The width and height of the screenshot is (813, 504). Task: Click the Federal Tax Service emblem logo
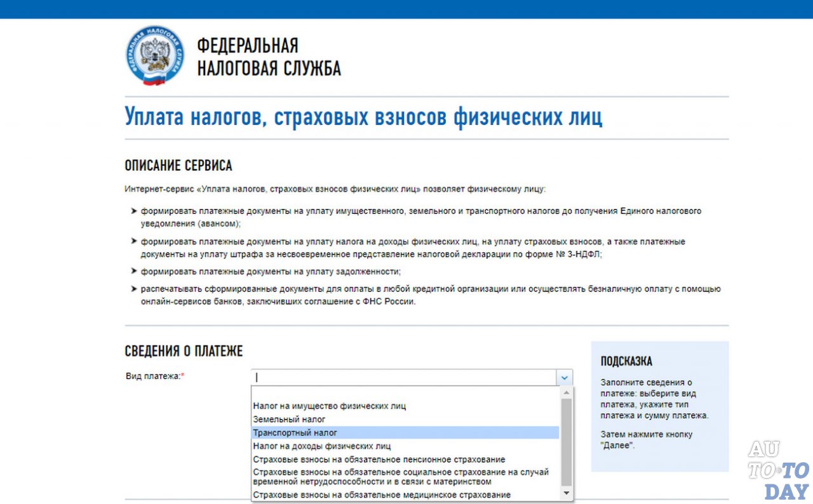[x=155, y=55]
